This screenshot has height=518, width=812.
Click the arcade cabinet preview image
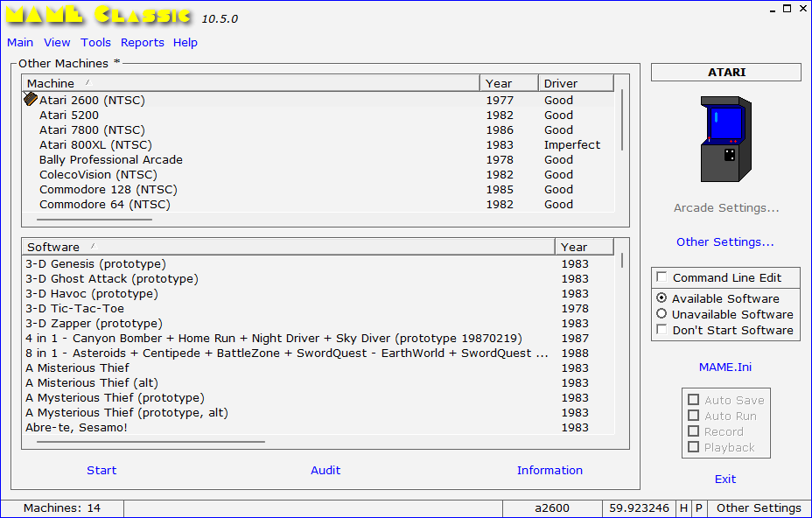(725, 140)
